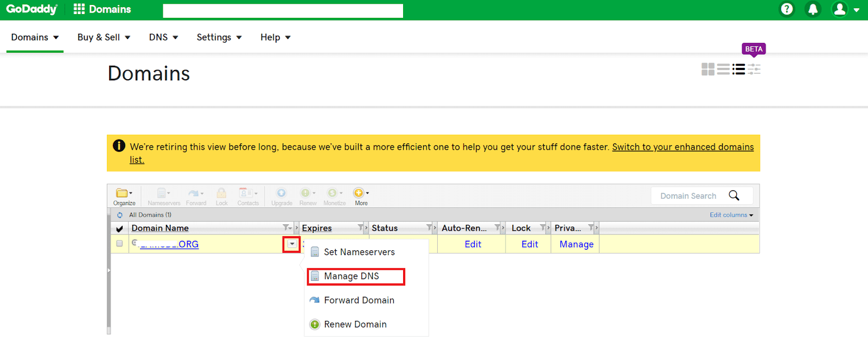868x348 pixels.
Task: Switch to plain list view icon
Action: click(x=723, y=69)
